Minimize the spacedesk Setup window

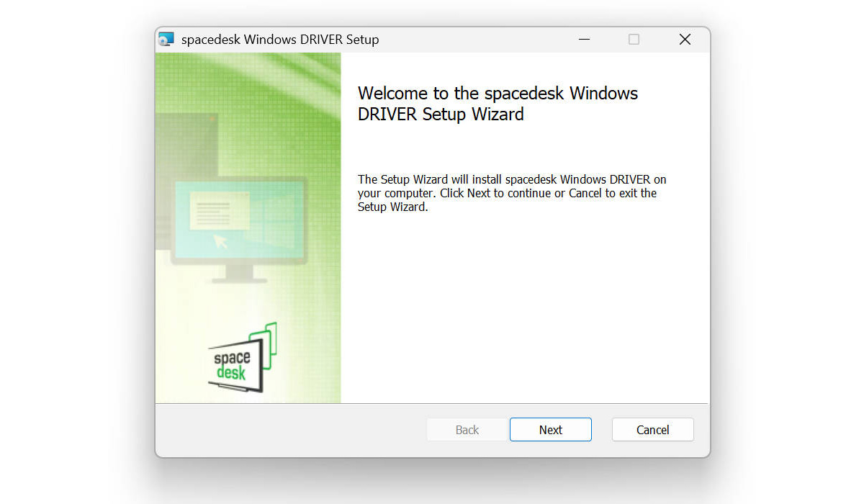pos(585,40)
